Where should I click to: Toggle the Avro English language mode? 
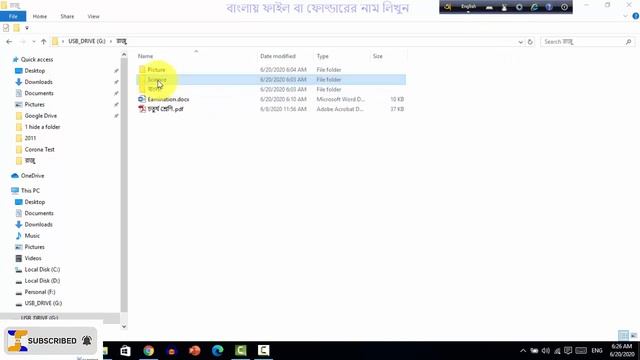pyautogui.click(x=468, y=7)
